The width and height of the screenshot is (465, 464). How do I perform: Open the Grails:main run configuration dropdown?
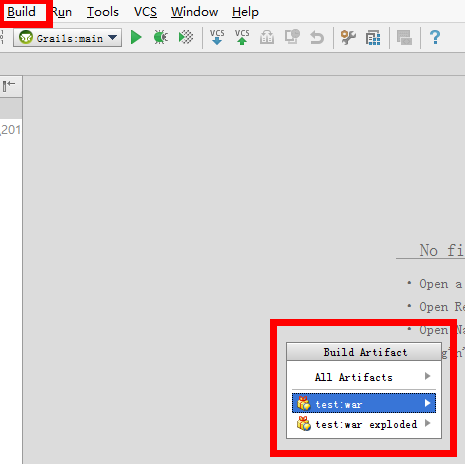pos(68,37)
